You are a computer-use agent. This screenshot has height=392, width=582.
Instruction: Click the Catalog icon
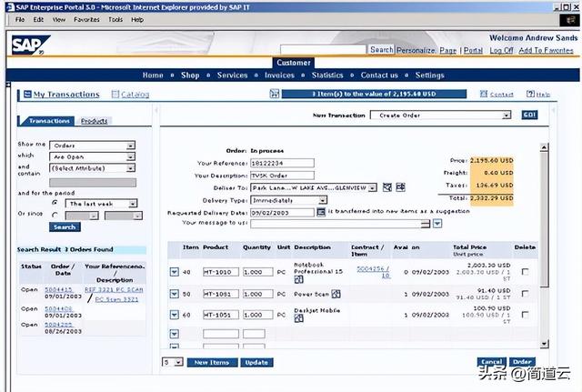click(x=115, y=95)
